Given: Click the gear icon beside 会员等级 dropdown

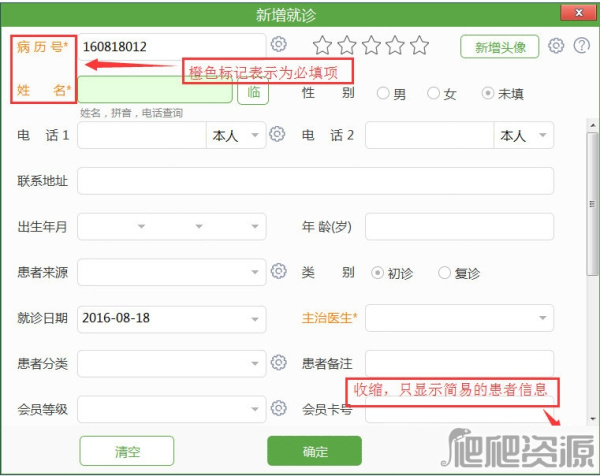Looking at the screenshot, I should [x=279, y=408].
